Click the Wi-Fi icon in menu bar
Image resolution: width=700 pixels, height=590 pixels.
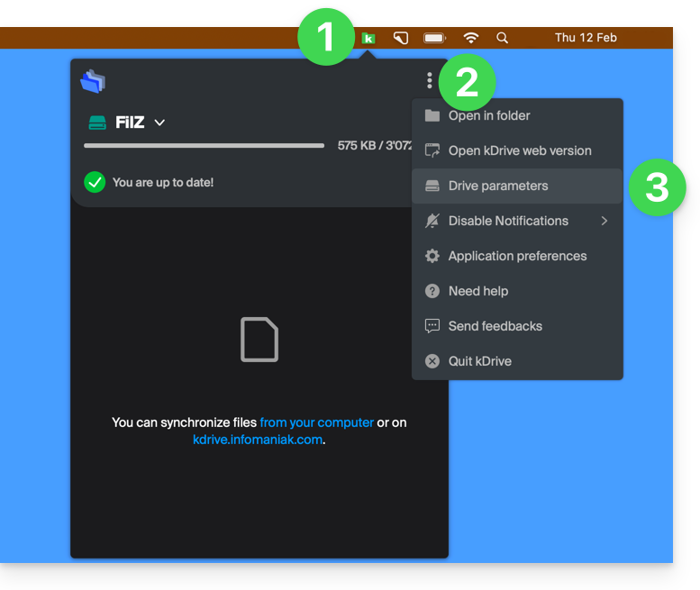[471, 38]
